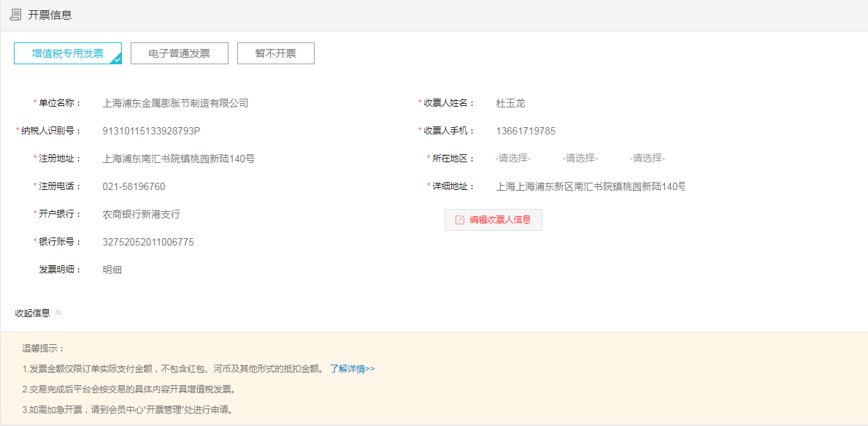This screenshot has height=426, width=868.
Task: Open the first 请选择 region dropdown
Action: pyautogui.click(x=513, y=159)
